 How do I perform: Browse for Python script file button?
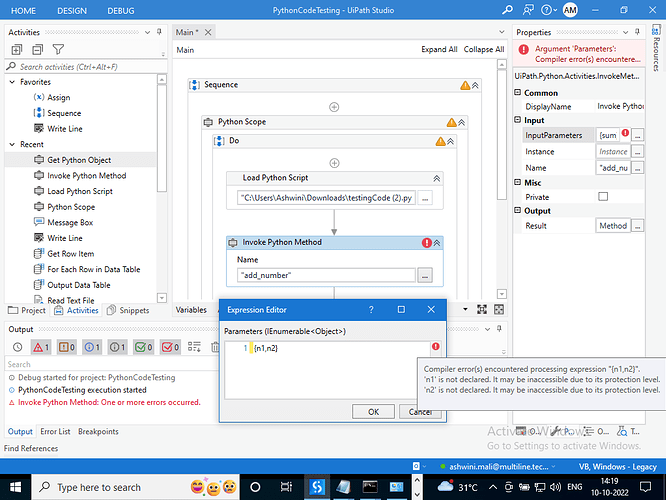tap(425, 198)
